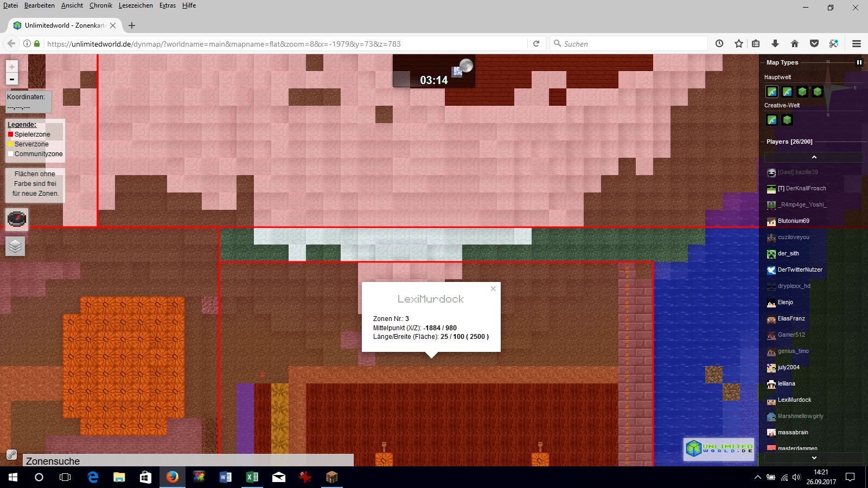Zoom in on the map
Viewport: 868px width, 488px height.
(x=12, y=66)
